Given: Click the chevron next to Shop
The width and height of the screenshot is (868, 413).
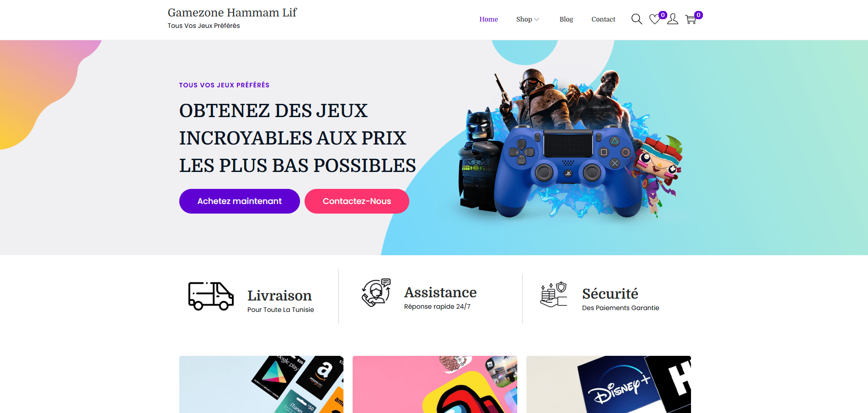Looking at the screenshot, I should coord(537,20).
